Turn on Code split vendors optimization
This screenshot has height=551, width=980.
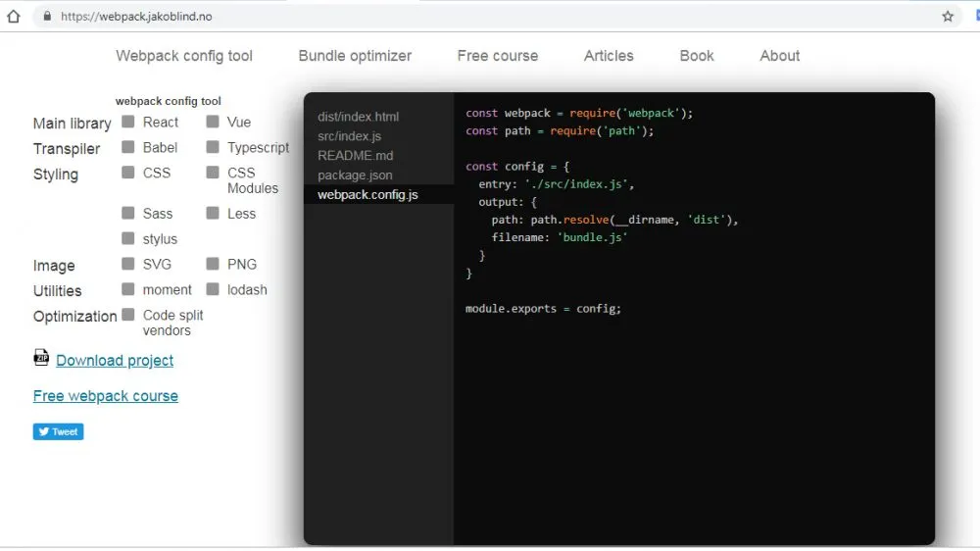click(128, 315)
